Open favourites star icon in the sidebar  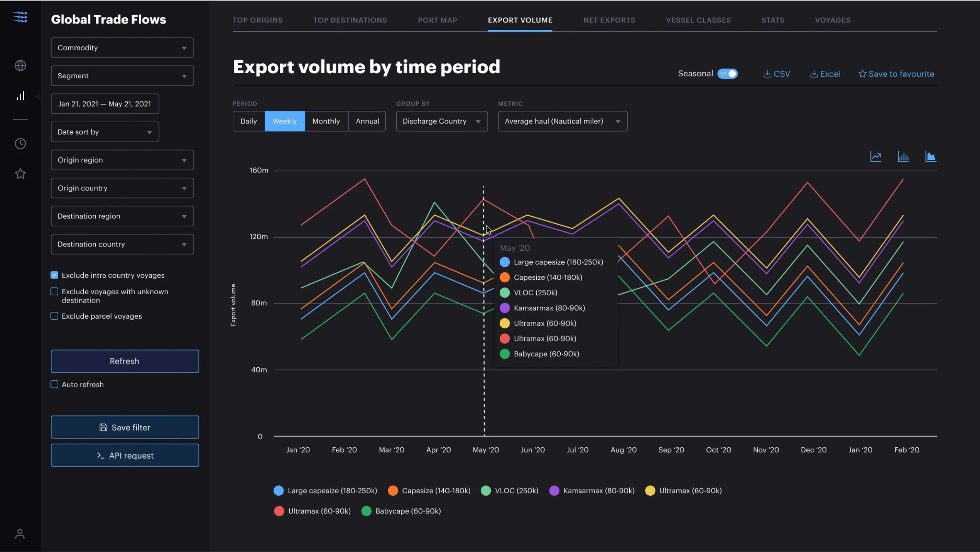20,174
